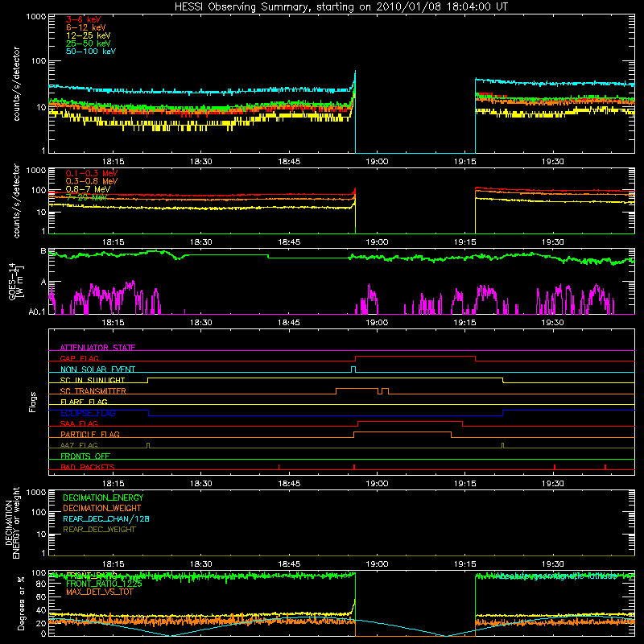644x644 pixels.
Task: Click counts/s/detector axis title of top panel
Action: [16, 84]
